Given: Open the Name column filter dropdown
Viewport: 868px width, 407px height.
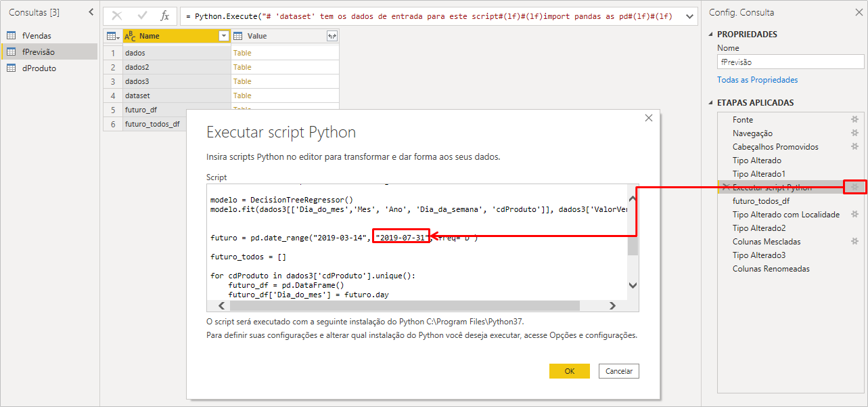Looking at the screenshot, I should 223,34.
